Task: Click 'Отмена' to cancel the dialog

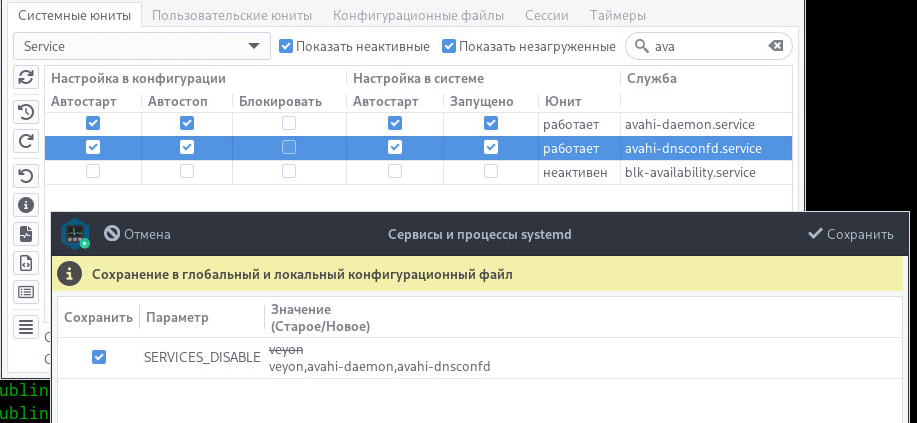Action: [x=137, y=234]
